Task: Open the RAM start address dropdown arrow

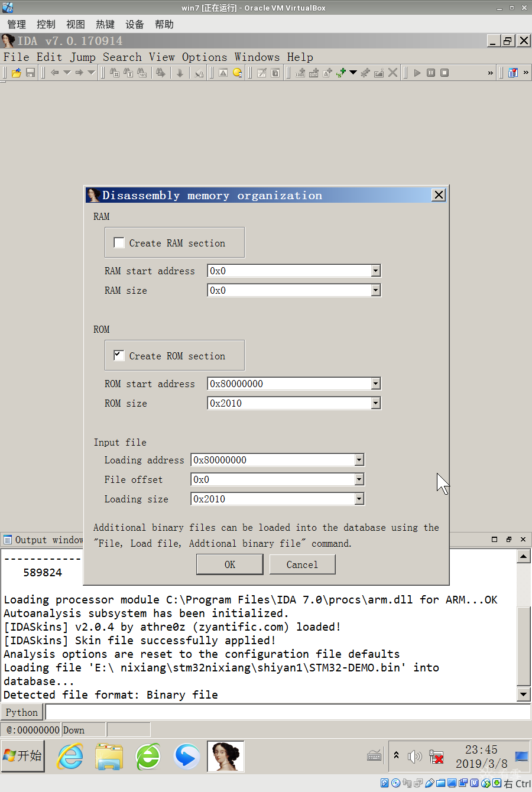Action: (375, 271)
